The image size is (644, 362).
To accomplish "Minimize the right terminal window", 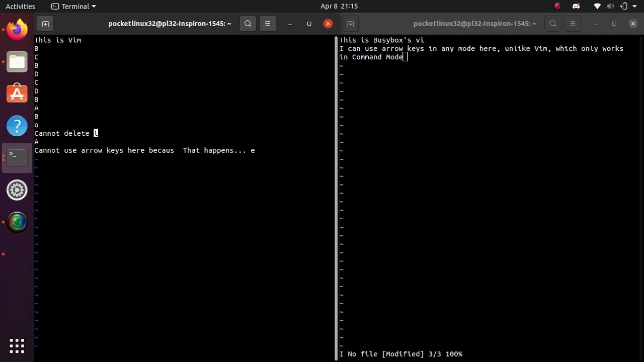I will (595, 24).
